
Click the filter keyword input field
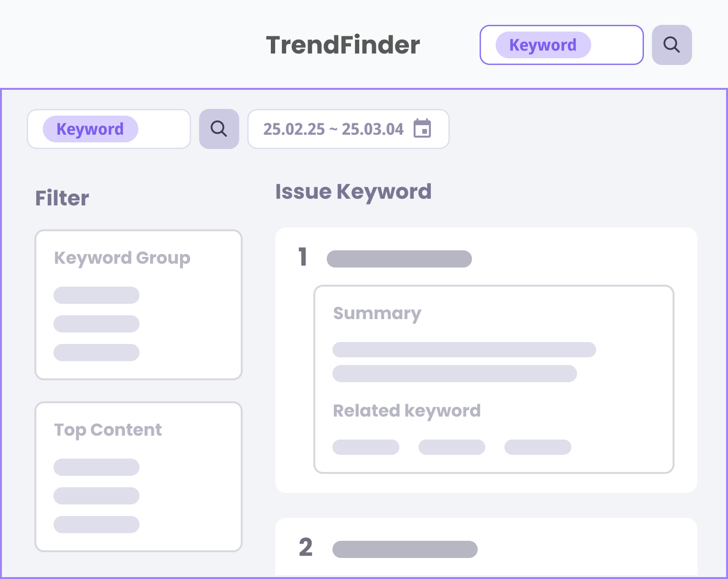tap(162, 129)
